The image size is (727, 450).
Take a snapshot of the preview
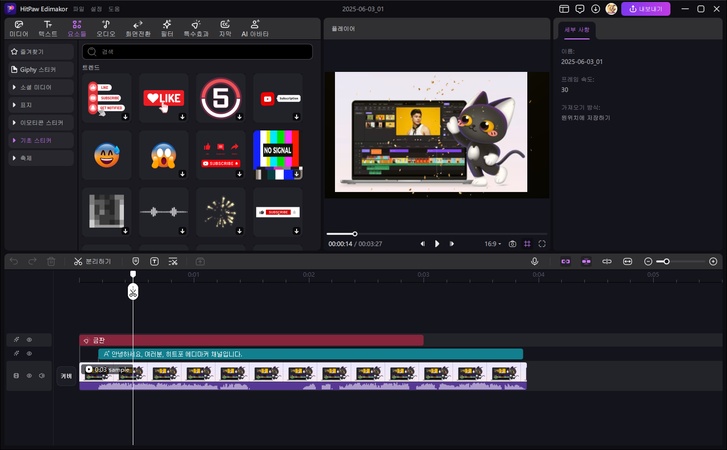512,244
